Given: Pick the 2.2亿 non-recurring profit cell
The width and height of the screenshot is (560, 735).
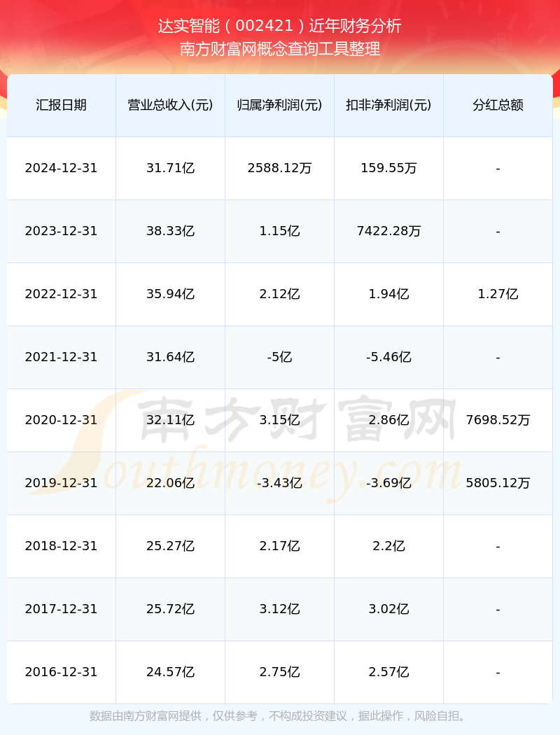Looking at the screenshot, I should (x=389, y=546).
